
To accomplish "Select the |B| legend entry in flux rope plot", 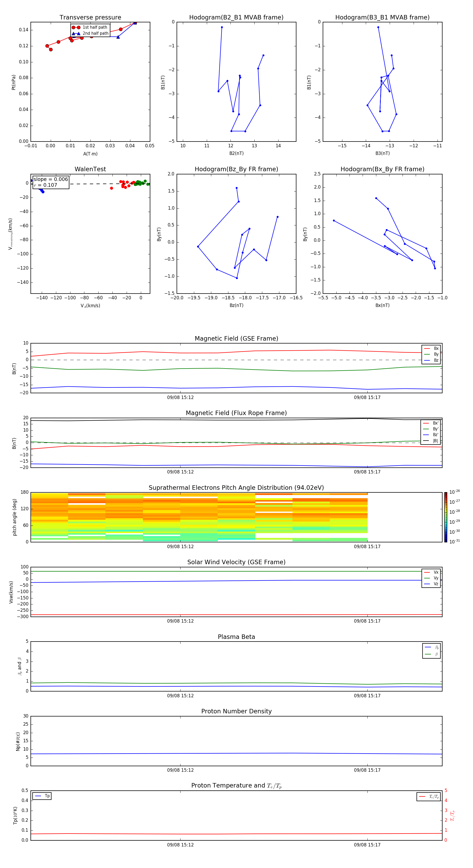I will pyautogui.click(x=431, y=441).
